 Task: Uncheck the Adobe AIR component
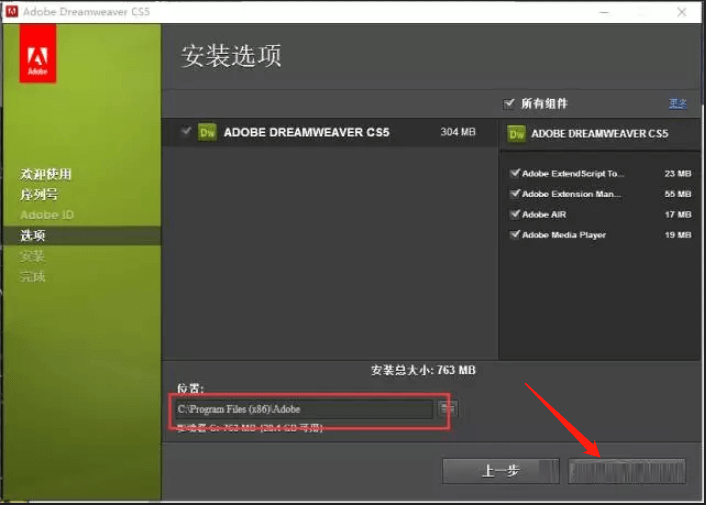coord(514,214)
